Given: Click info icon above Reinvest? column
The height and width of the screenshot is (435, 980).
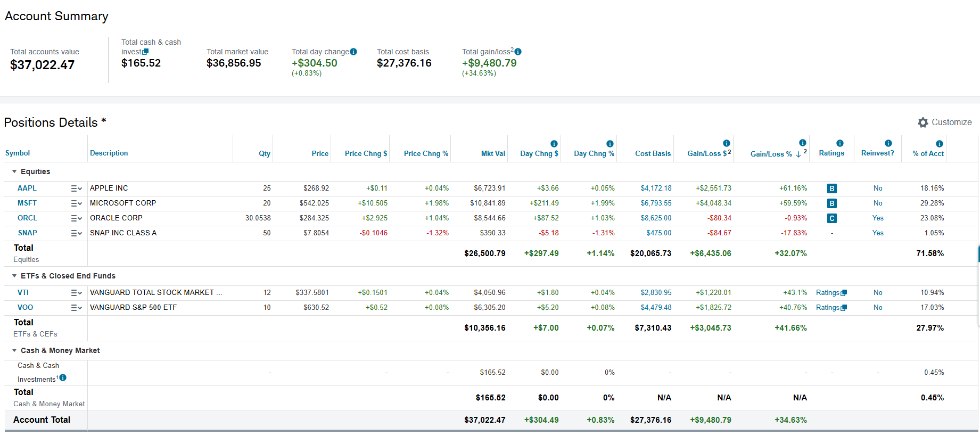Looking at the screenshot, I should point(888,143).
